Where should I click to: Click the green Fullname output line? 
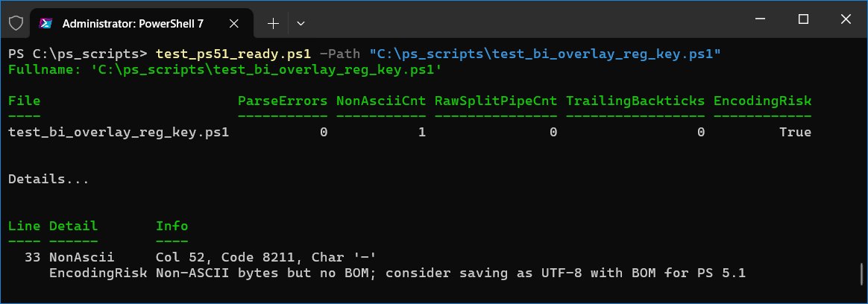(x=225, y=70)
